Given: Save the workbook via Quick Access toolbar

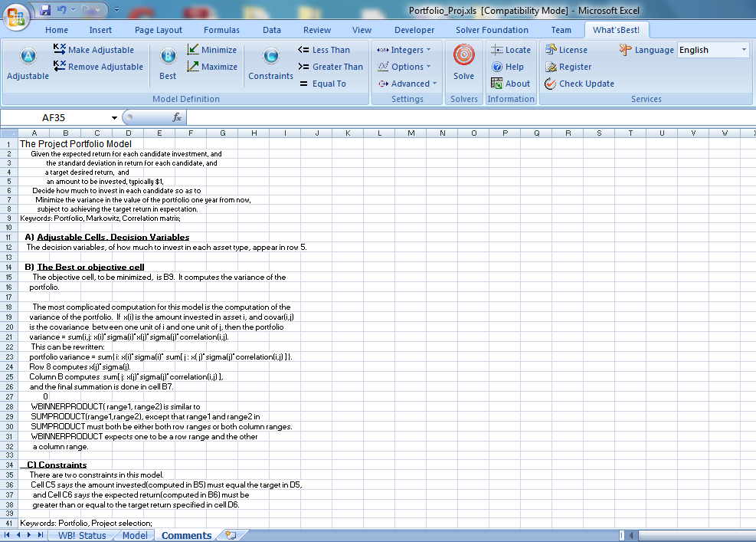Looking at the screenshot, I should [45, 10].
